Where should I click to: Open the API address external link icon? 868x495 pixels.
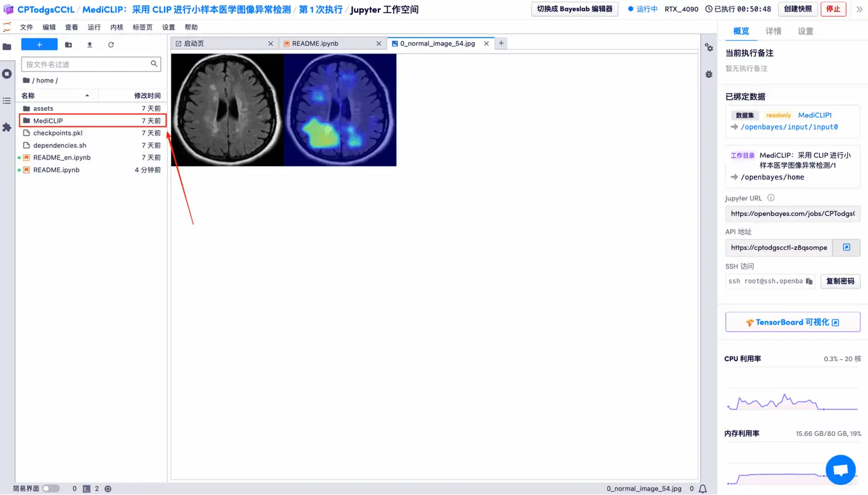[x=846, y=247]
